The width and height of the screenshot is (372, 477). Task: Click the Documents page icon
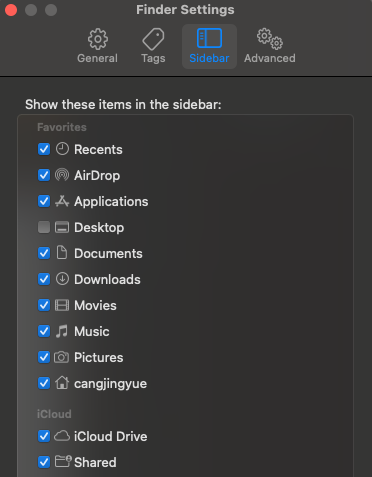(62, 253)
